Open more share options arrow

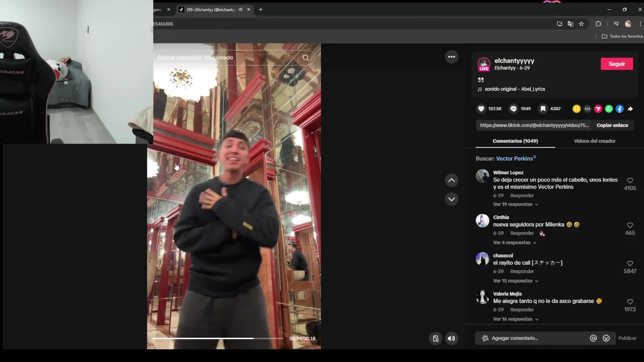[x=630, y=109]
